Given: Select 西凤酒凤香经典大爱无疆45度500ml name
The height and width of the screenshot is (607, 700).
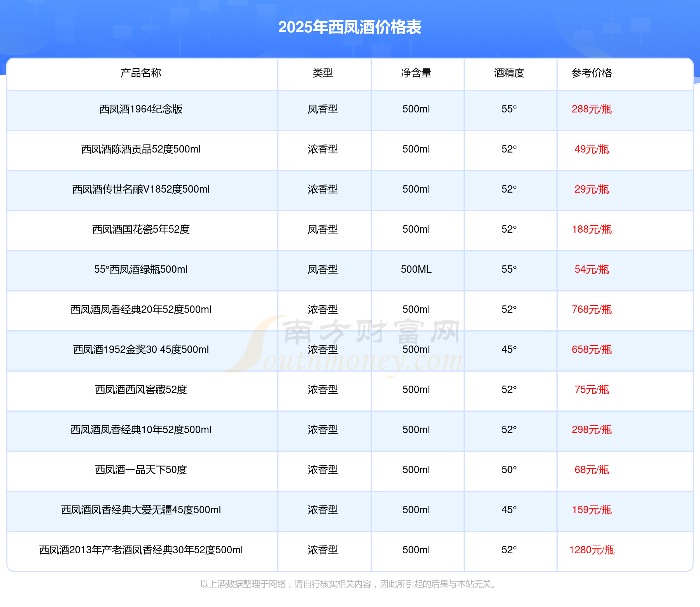Looking at the screenshot, I should (141, 510).
